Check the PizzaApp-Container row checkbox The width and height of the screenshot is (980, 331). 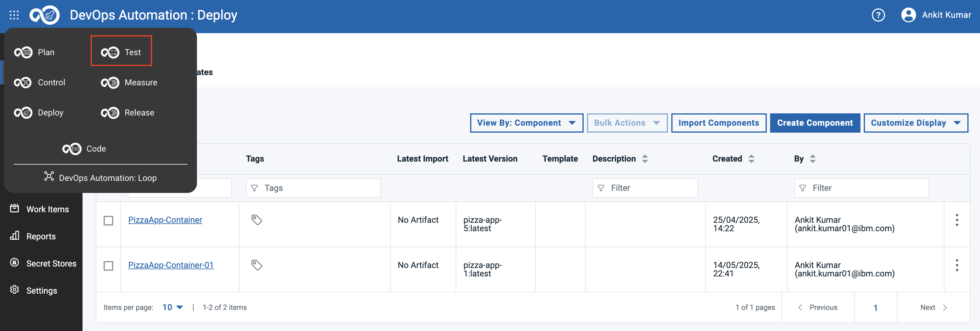(108, 221)
